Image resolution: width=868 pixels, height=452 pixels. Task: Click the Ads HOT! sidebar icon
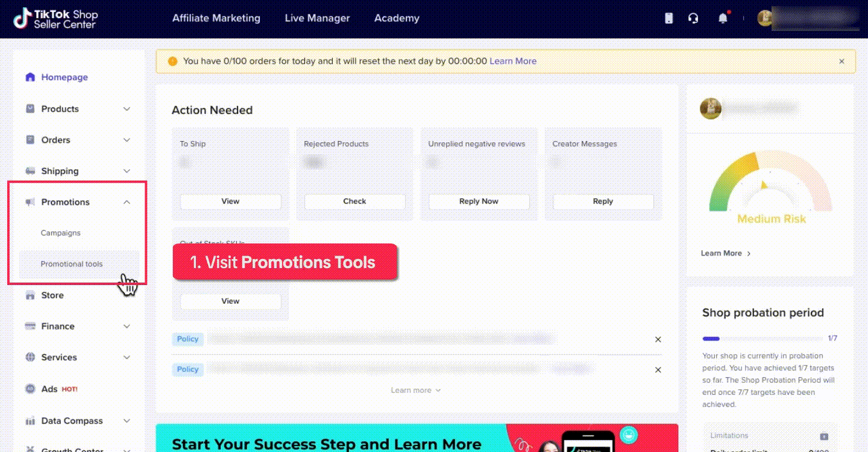(x=30, y=389)
